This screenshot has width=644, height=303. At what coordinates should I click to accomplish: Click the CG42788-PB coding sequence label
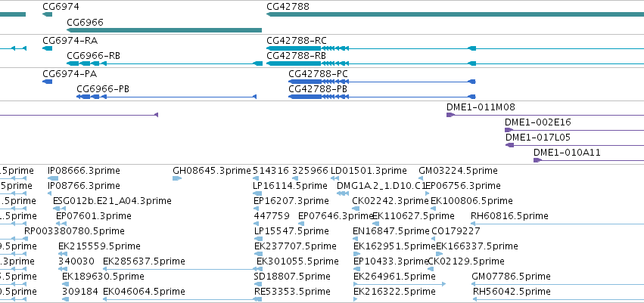tap(318, 89)
